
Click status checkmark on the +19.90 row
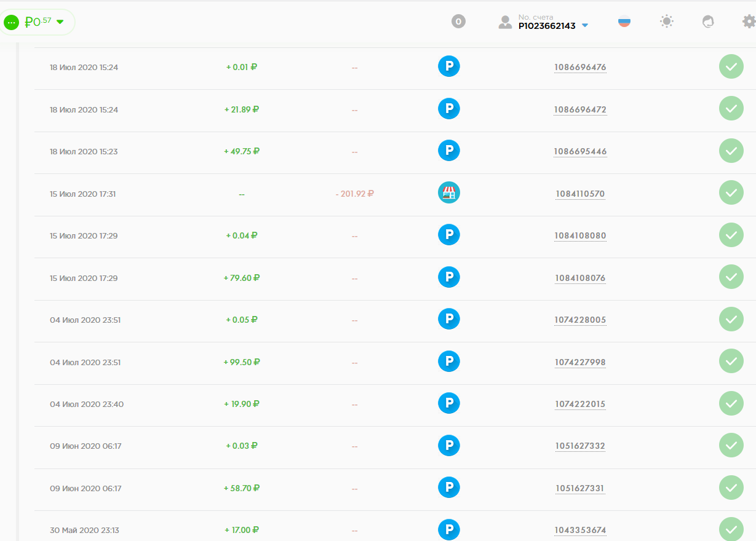click(731, 404)
